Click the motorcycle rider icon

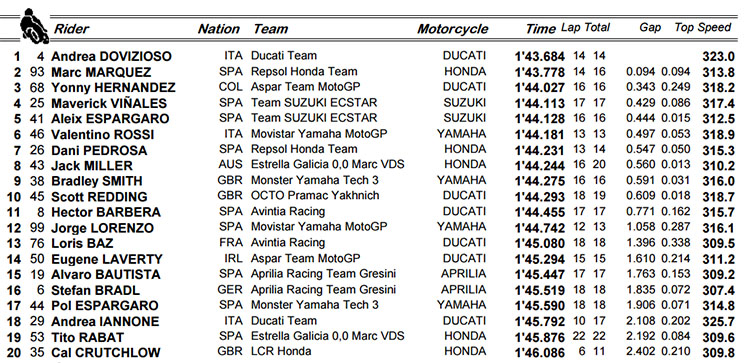click(x=34, y=26)
